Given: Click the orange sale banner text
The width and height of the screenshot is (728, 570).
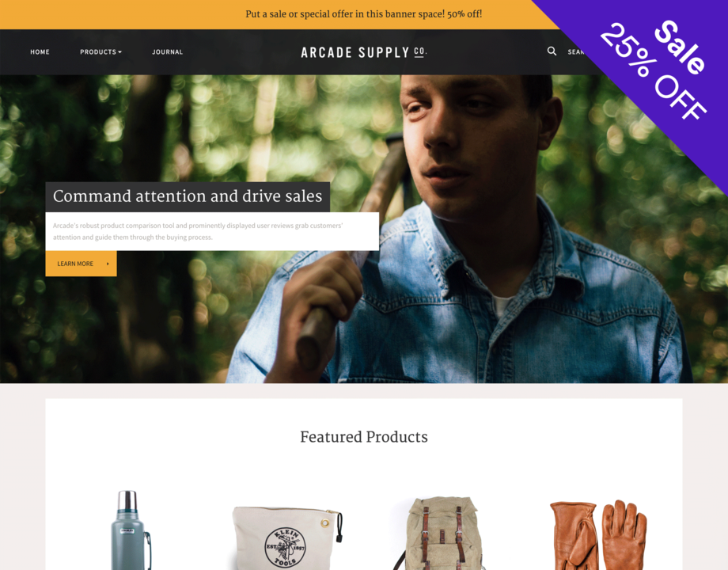Looking at the screenshot, I should point(363,14).
